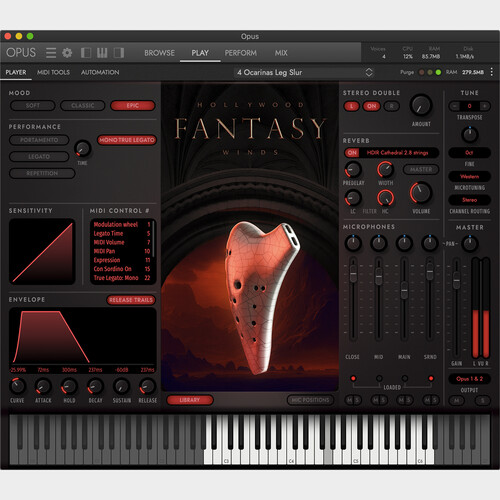Click the envelope Release knob
This screenshot has width=500, height=500.
(x=148, y=387)
